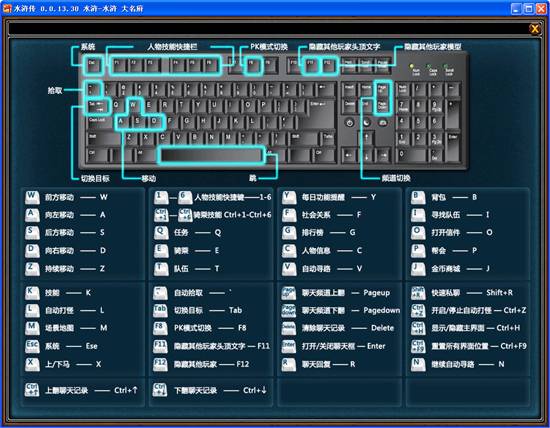Click the D key icon for 向右移动
The height and width of the screenshot is (428, 550).
32,251
